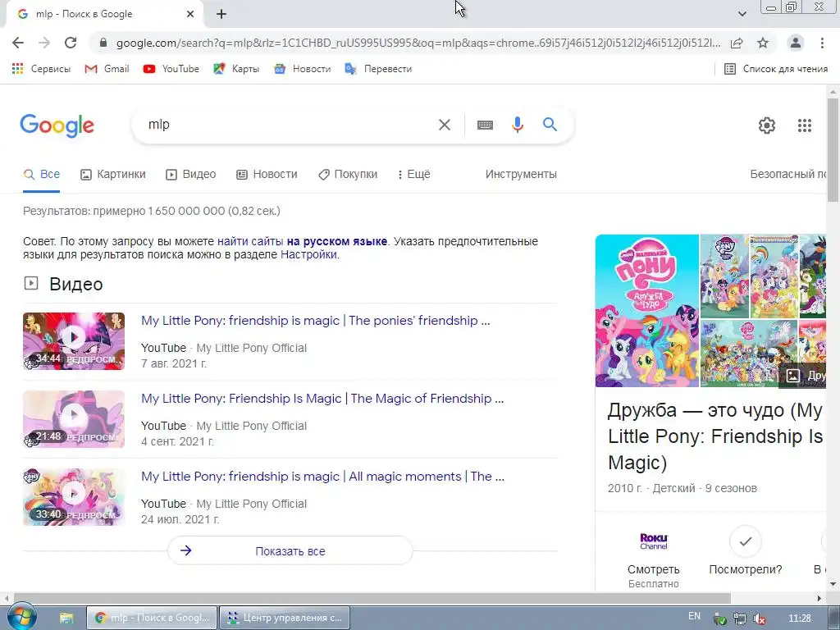Image resolution: width=840 pixels, height=630 pixels.
Task: Open the Chrome profile avatar
Action: 796,43
